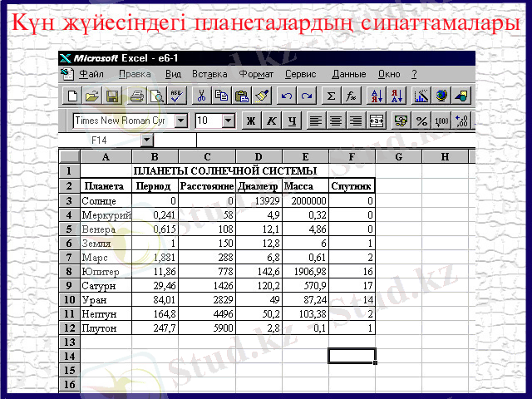Viewport: 532px width, 399px height.
Task: Open the Правка menu
Action: 135,74
